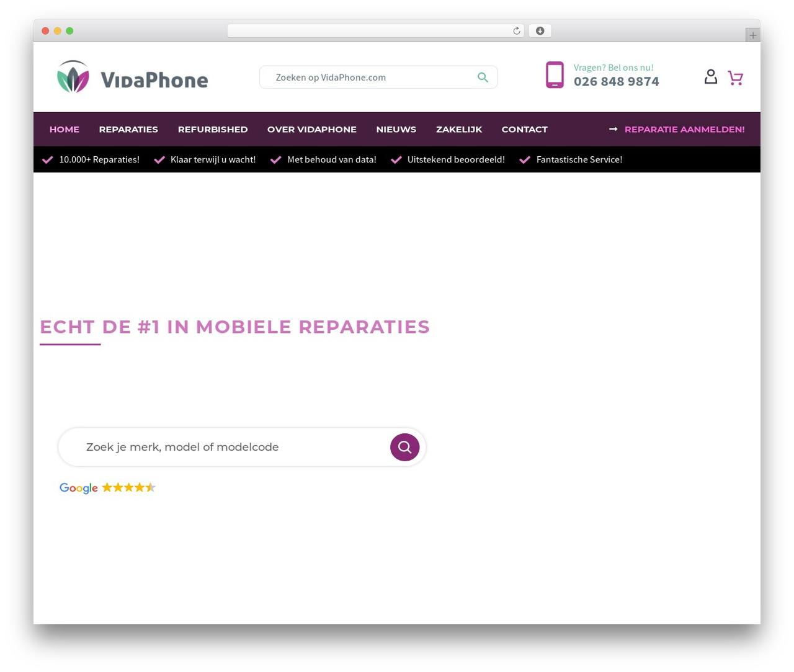The height and width of the screenshot is (672, 794).
Task: Open the Zakelijk menu item
Action: [x=459, y=130]
